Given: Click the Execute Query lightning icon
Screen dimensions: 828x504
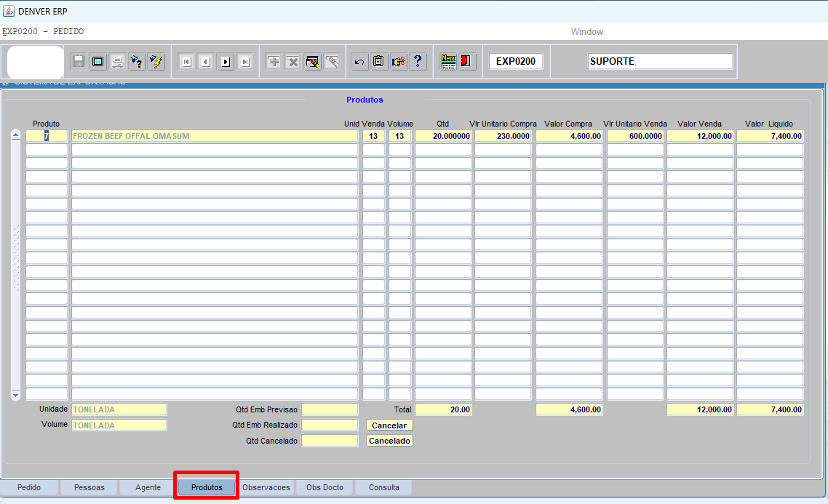Looking at the screenshot, I should tap(156, 62).
